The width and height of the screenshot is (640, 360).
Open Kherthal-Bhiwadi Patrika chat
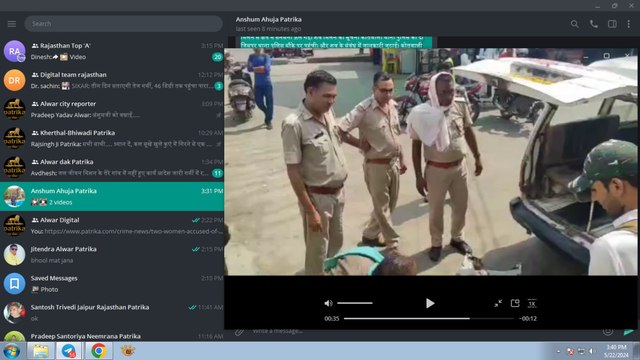click(112, 138)
